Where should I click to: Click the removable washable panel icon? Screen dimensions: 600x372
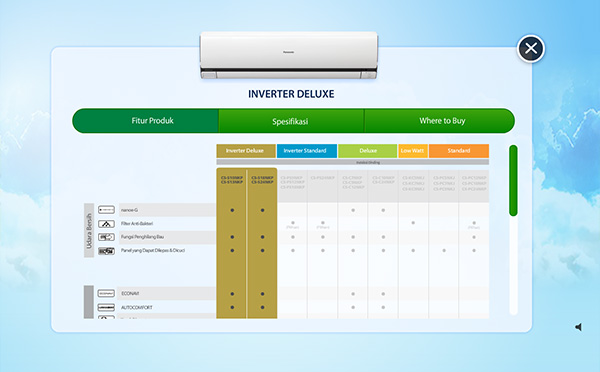tap(106, 251)
